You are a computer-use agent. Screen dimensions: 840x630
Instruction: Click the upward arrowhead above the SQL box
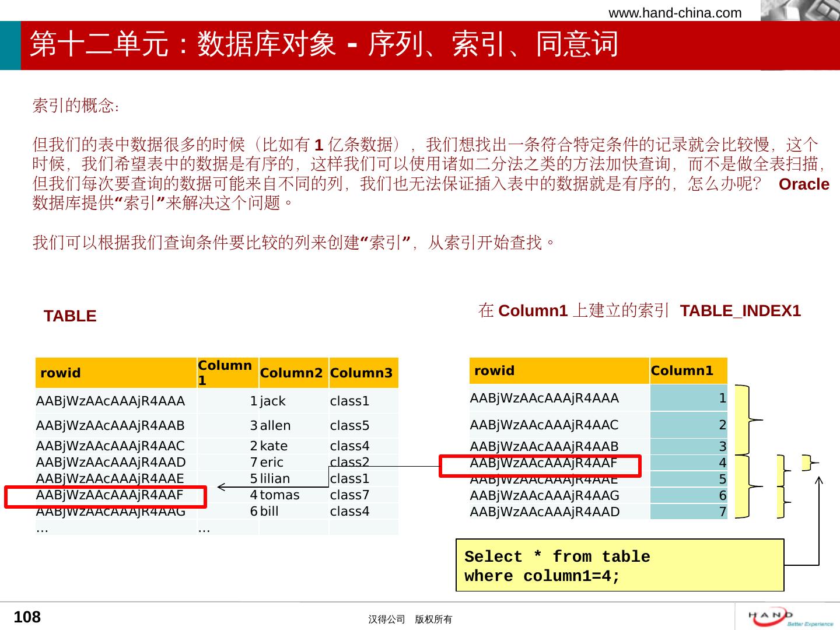819,481
